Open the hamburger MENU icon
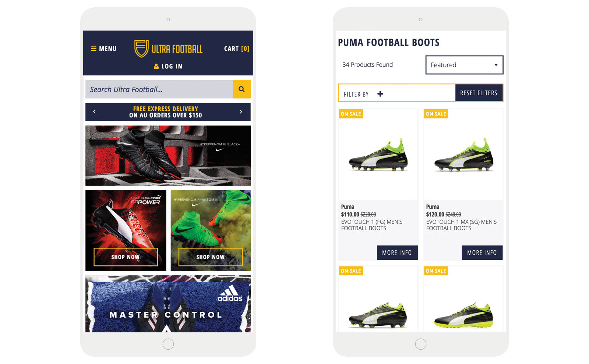Viewport: 589px width, 364px height. (94, 49)
